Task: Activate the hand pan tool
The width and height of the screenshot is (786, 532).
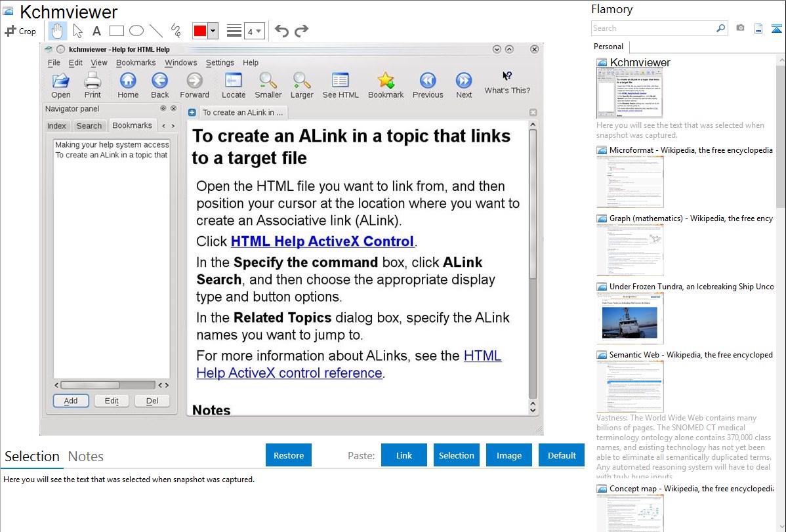Action: click(57, 31)
